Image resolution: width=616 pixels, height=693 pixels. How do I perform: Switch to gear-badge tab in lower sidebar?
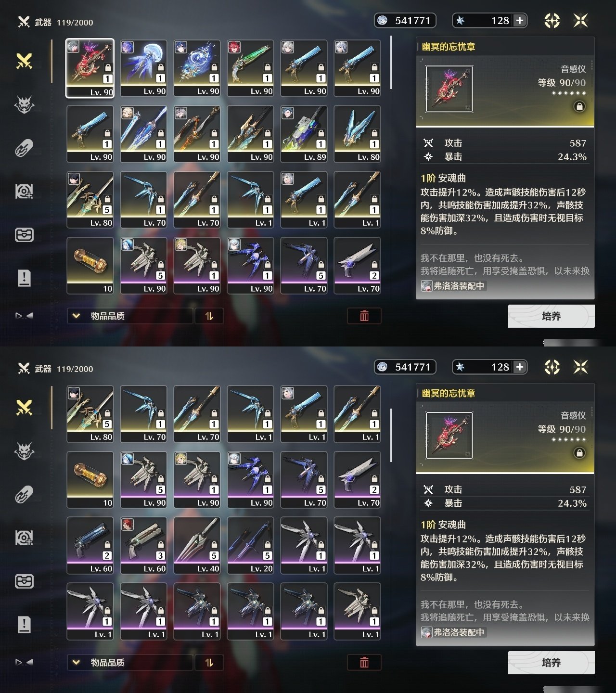click(x=24, y=538)
